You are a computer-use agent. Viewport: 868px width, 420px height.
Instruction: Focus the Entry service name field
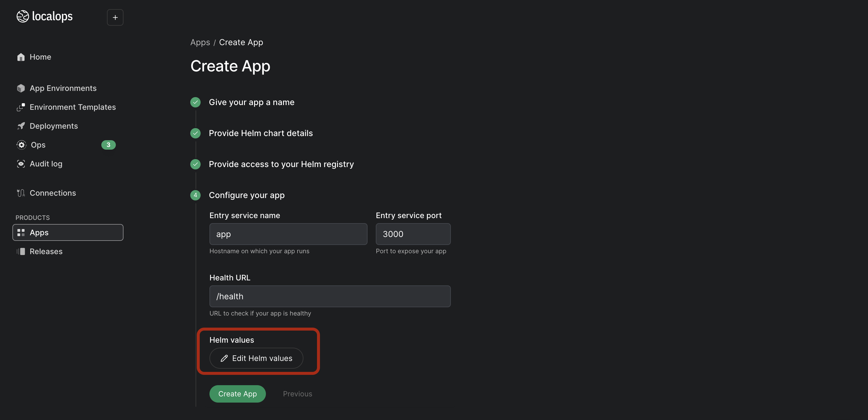pos(288,234)
